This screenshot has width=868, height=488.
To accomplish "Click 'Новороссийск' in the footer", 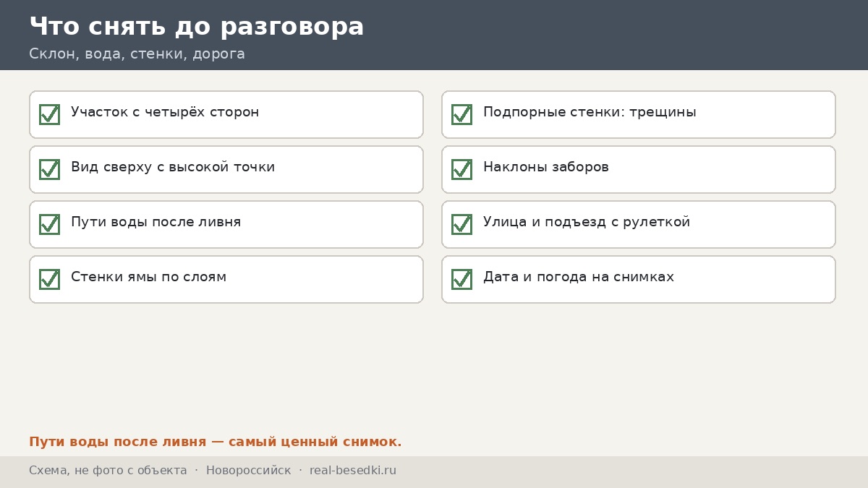I will pyautogui.click(x=248, y=471).
